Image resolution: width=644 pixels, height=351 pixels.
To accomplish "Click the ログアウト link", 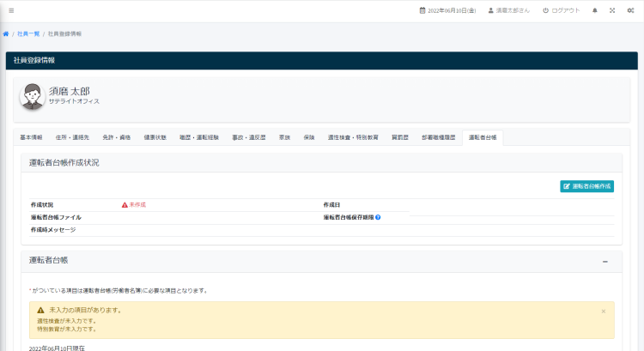I will tap(561, 10).
